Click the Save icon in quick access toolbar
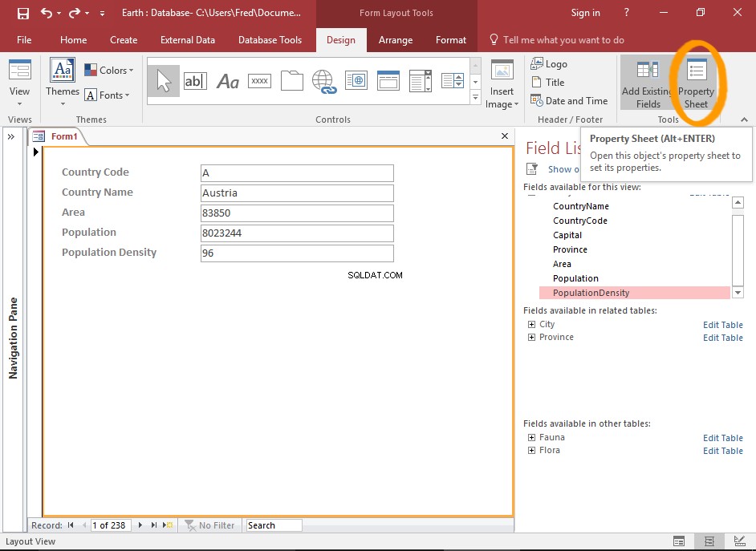Viewport: 756px width, 551px height. point(22,13)
